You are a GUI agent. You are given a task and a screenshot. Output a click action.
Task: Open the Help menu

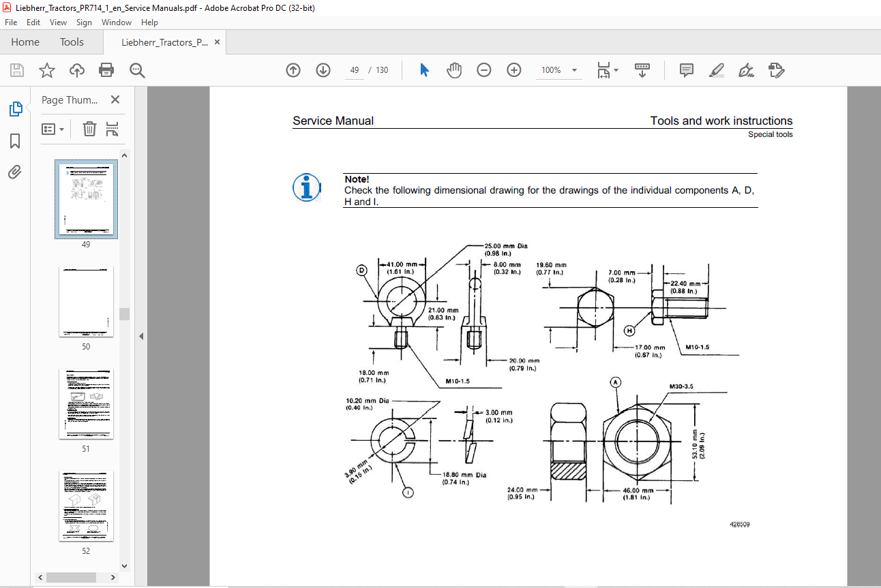(149, 22)
